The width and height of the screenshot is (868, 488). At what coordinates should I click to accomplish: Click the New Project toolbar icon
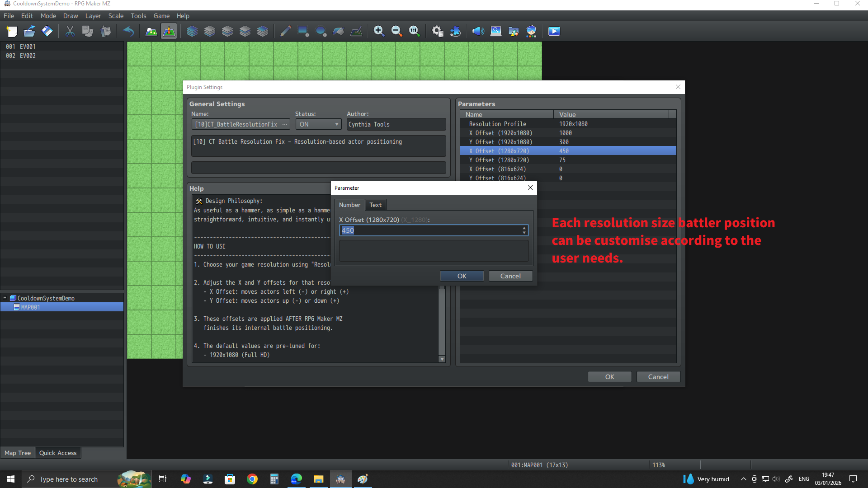(x=12, y=31)
